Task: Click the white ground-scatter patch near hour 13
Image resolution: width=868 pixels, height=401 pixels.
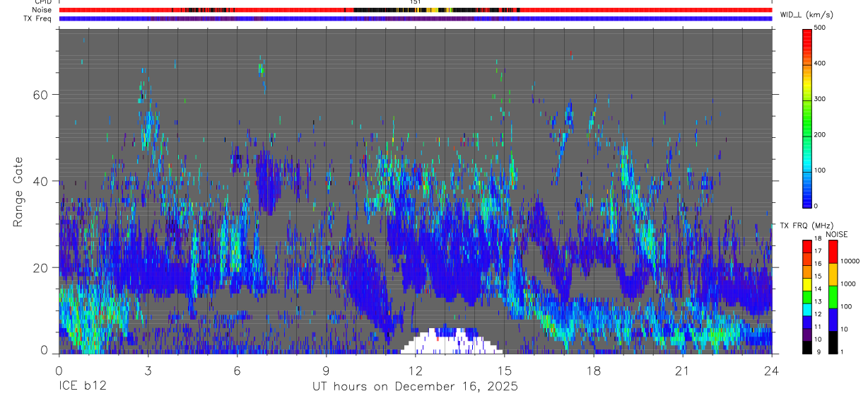Action: click(x=451, y=341)
